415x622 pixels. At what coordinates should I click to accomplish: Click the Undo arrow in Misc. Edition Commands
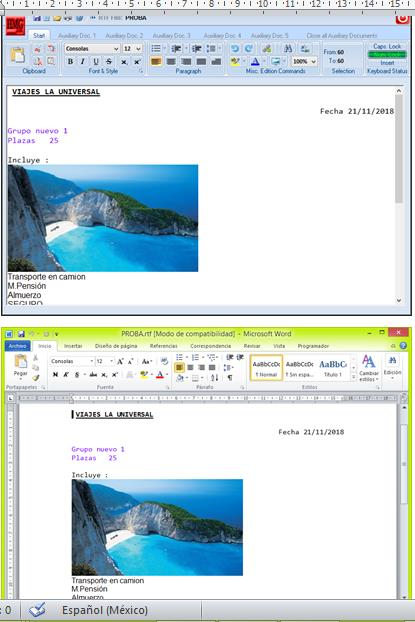(x=235, y=48)
